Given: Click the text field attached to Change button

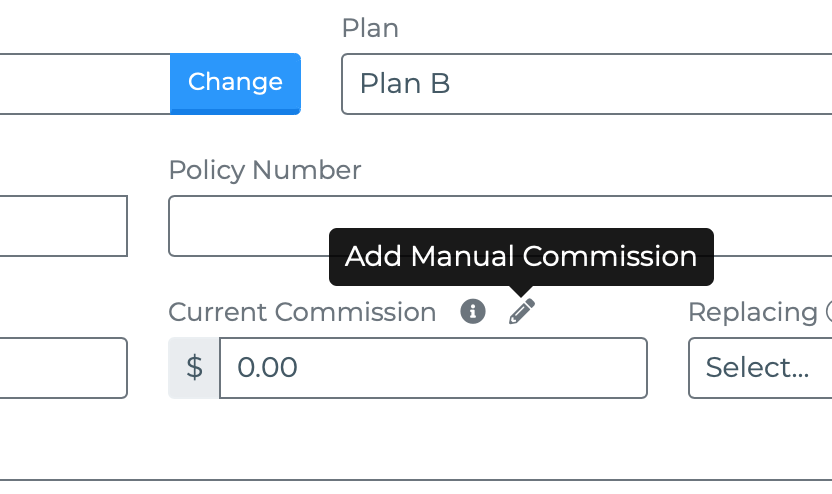Looking at the screenshot, I should click(85, 83).
